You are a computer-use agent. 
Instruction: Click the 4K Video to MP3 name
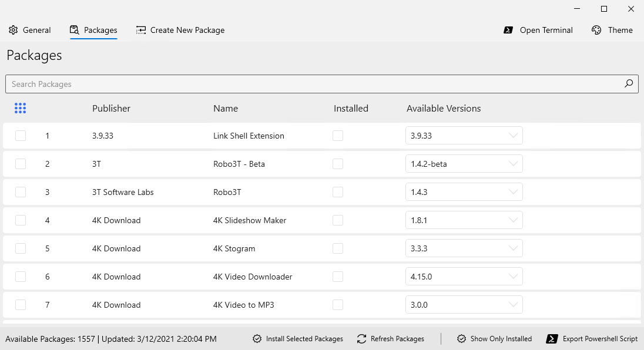(x=243, y=305)
